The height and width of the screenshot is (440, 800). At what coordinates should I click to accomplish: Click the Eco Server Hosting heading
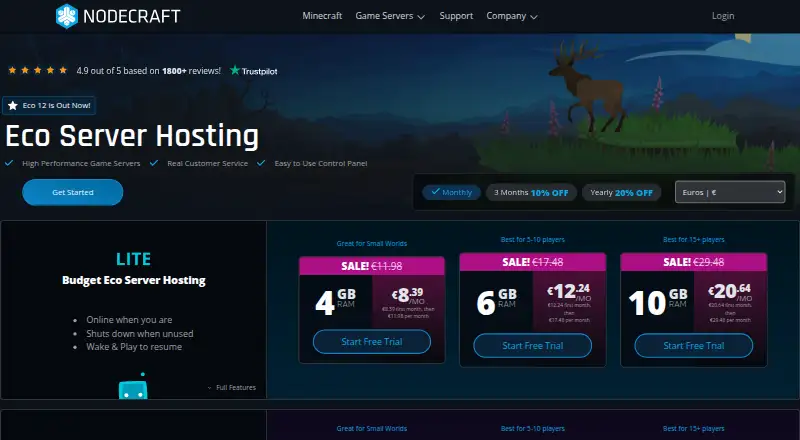(x=132, y=136)
